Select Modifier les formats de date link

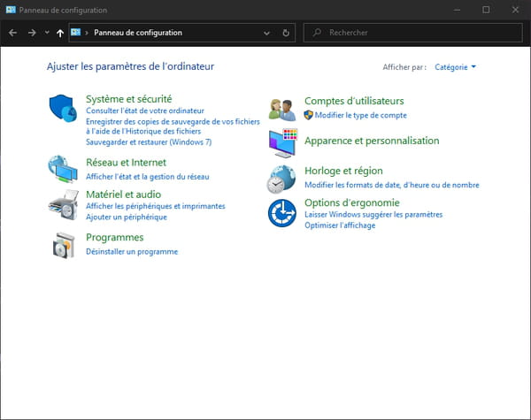(x=392, y=185)
